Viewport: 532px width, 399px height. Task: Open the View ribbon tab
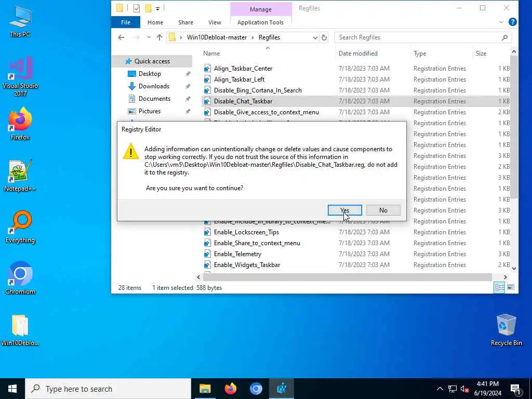click(x=215, y=22)
